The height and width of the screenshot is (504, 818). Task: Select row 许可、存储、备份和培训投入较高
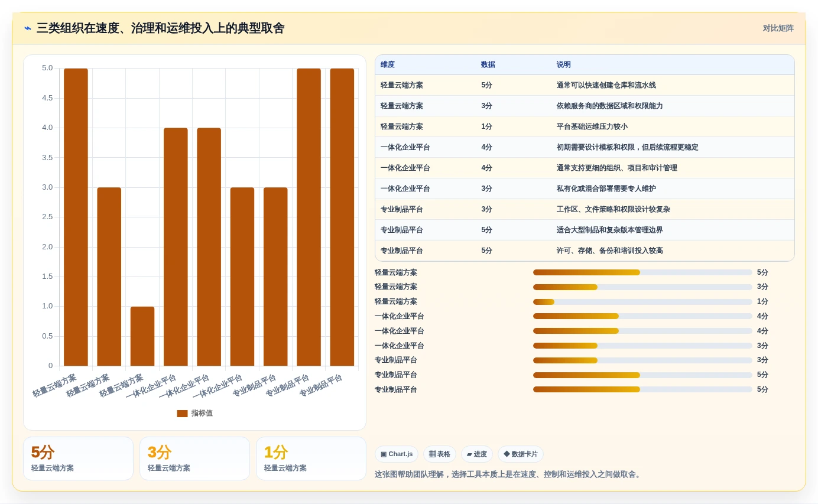point(585,251)
